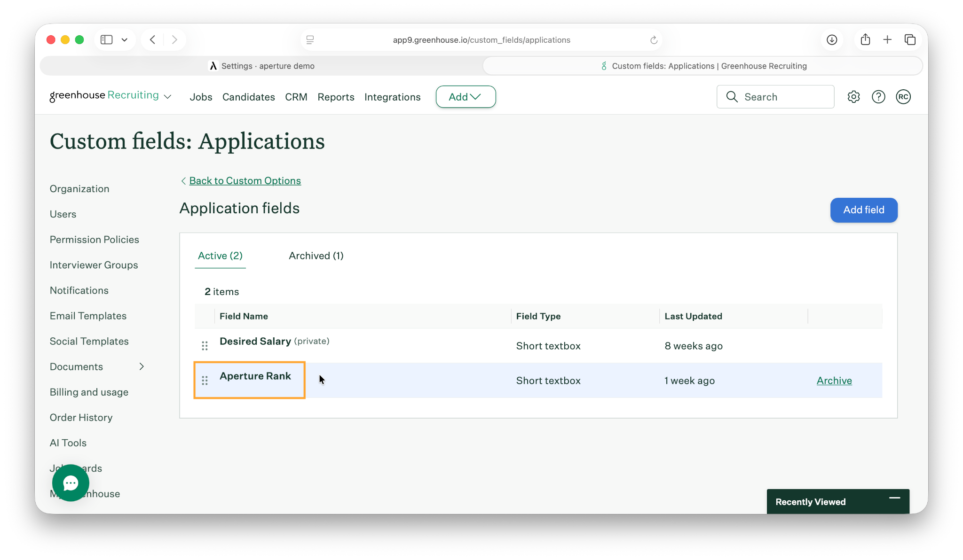Open the Aperture Rank field
Viewport: 963px width, 560px height.
pyautogui.click(x=255, y=376)
